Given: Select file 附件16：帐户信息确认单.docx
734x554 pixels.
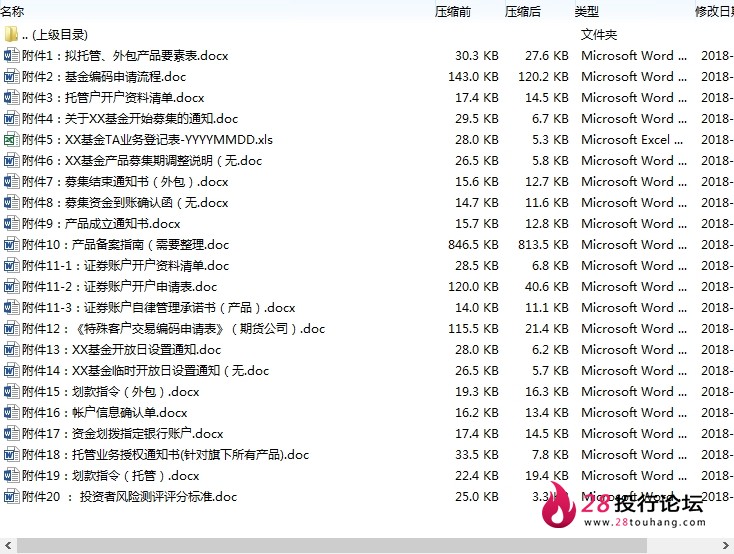Looking at the screenshot, I should tap(104, 413).
